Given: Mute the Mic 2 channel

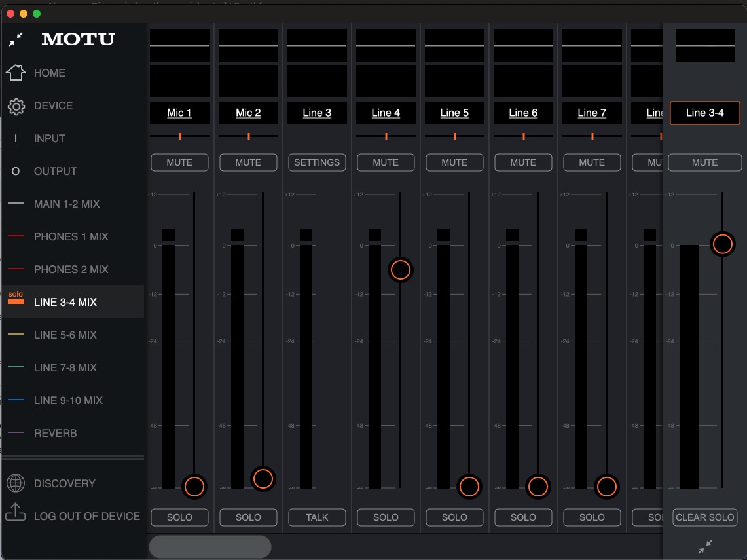Looking at the screenshot, I should (x=248, y=162).
